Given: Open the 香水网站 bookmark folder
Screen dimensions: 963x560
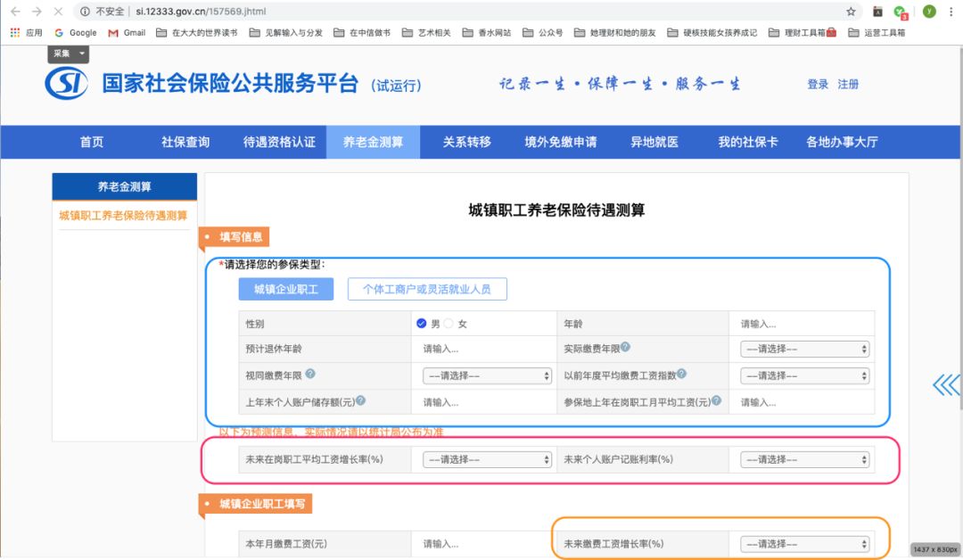Looking at the screenshot, I should click(x=487, y=32).
